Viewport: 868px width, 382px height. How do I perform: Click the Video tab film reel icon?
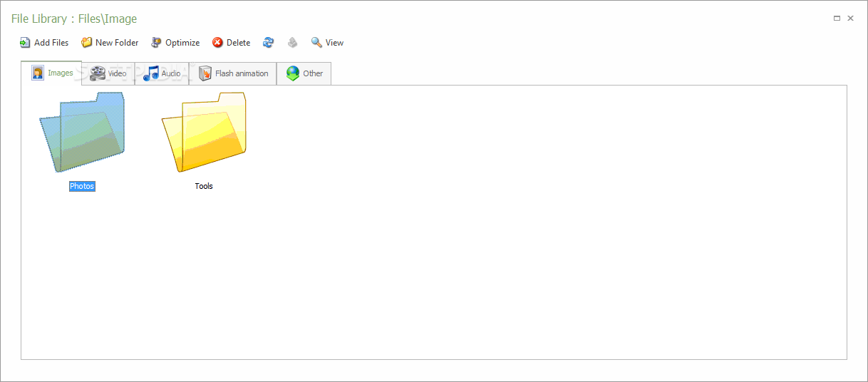pyautogui.click(x=98, y=73)
